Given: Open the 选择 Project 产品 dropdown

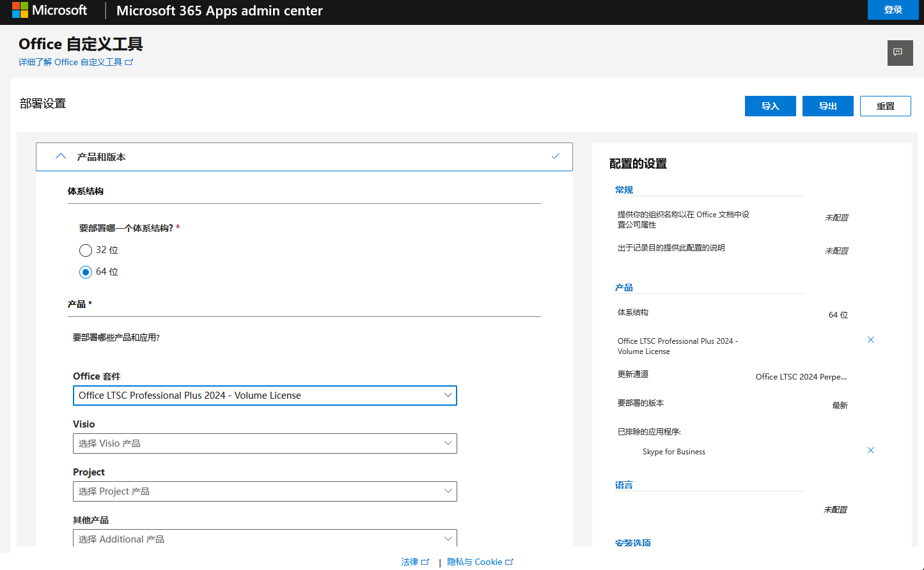Looking at the screenshot, I should 265,491.
